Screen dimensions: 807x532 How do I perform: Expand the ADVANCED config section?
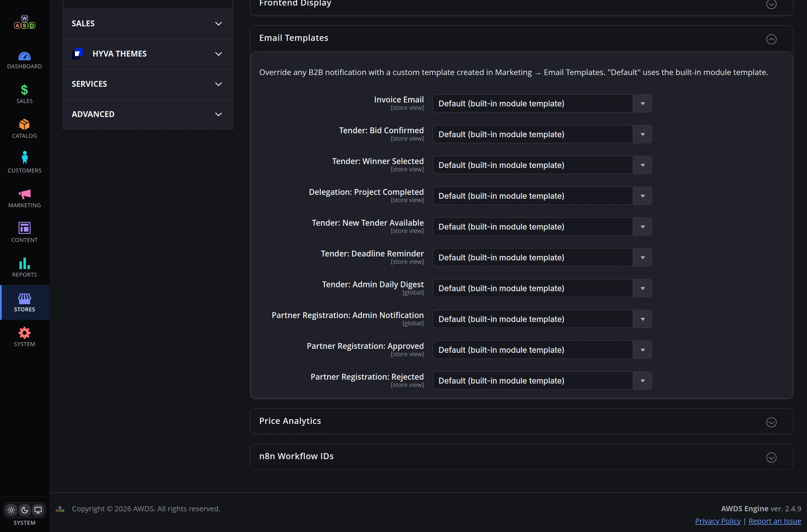tap(148, 114)
